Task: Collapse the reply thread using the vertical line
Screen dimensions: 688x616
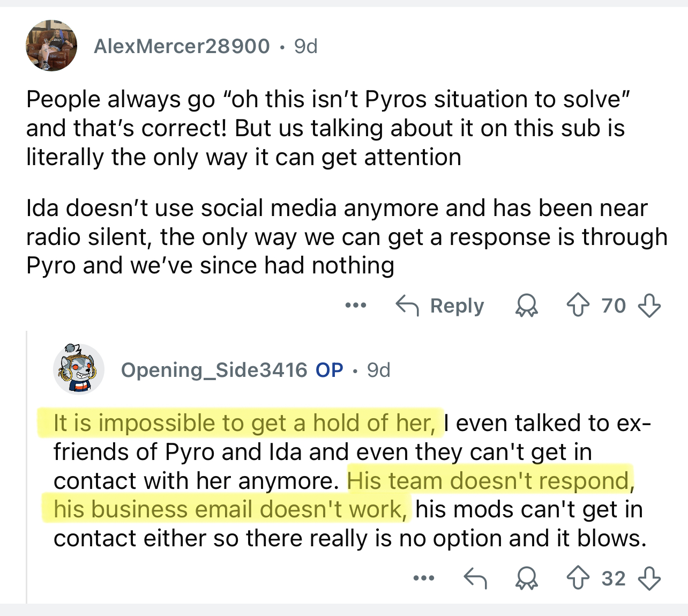Action: coord(27,466)
